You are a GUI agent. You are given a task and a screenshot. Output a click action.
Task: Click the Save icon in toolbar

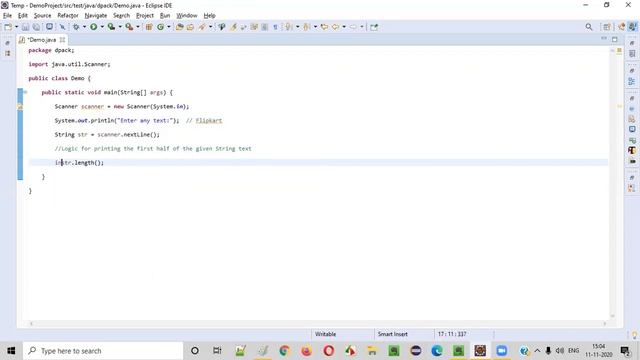[25, 27]
